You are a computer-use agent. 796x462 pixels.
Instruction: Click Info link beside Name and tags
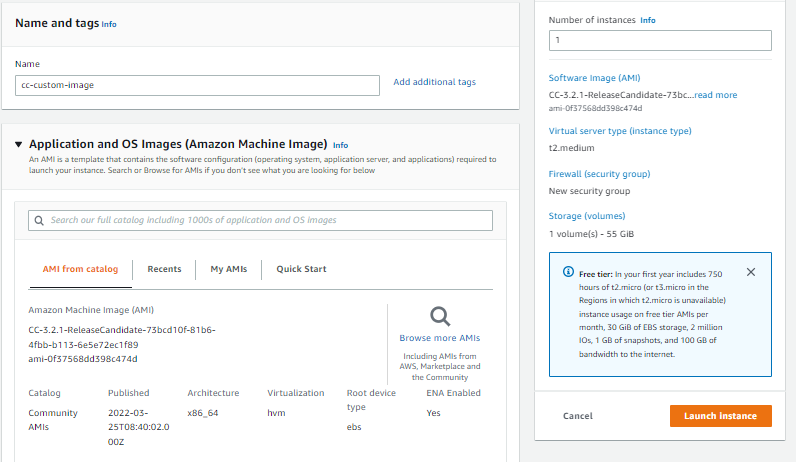pyautogui.click(x=109, y=24)
